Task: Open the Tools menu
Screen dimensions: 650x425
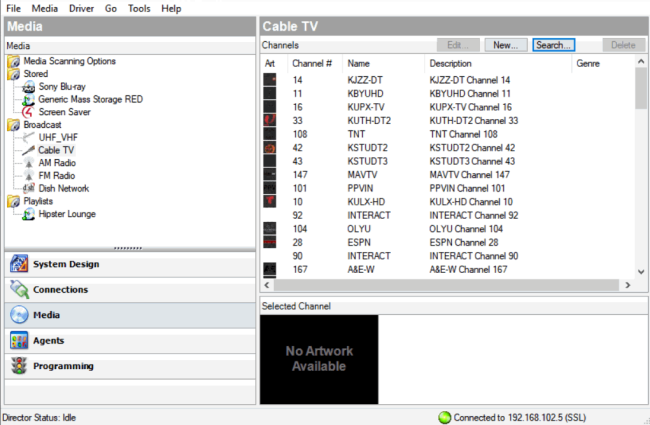Action: point(139,8)
